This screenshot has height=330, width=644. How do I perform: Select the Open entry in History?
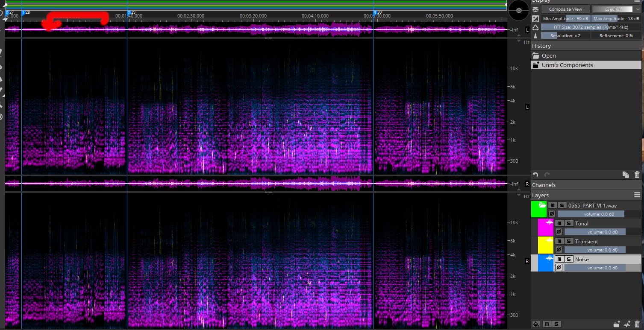[548, 55]
